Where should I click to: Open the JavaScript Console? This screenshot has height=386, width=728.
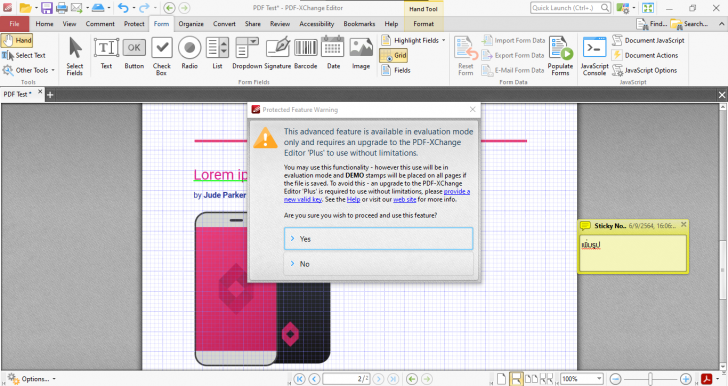point(594,56)
